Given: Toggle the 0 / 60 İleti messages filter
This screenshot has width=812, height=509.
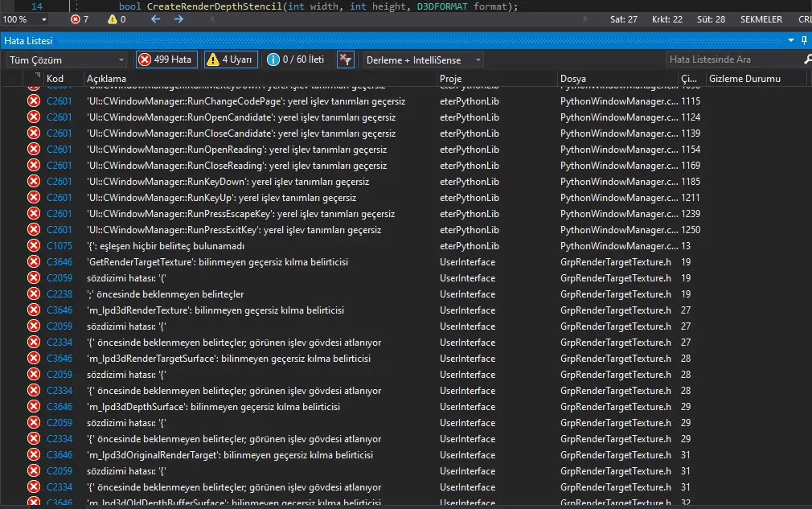Looking at the screenshot, I should (296, 60).
